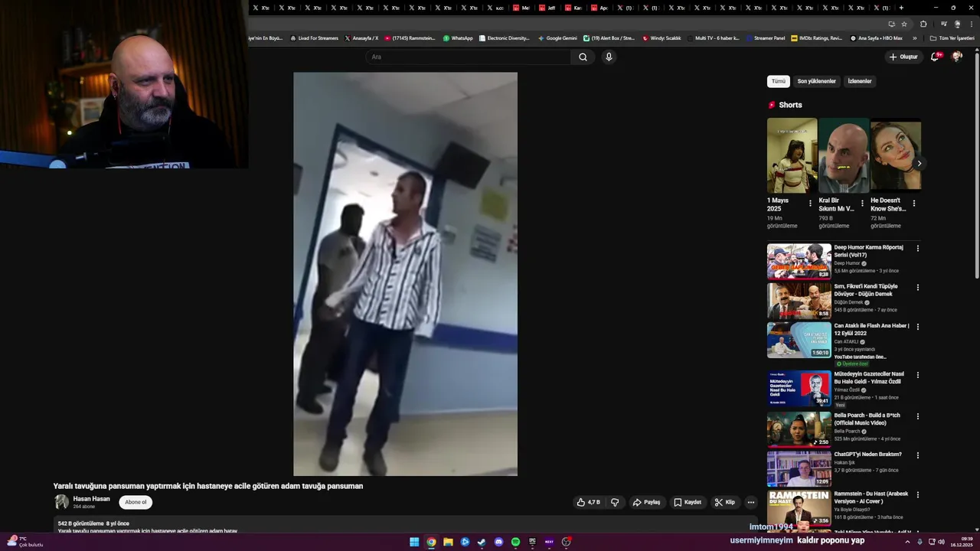Open 'Can Ataklı ile Flash Ana Haber' title
This screenshot has width=980, height=551.
(872, 329)
